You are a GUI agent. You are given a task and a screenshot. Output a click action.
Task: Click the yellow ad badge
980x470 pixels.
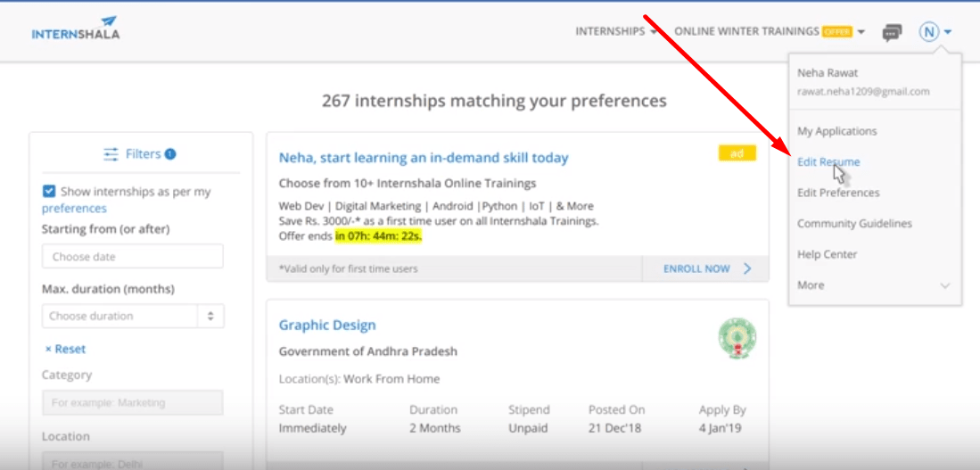[737, 153]
